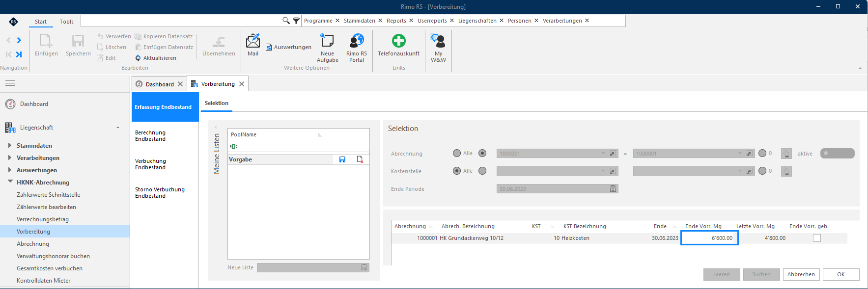The image size is (868, 289).
Task: Check the Ende Vorr. geb. checkbox
Action: 817,238
